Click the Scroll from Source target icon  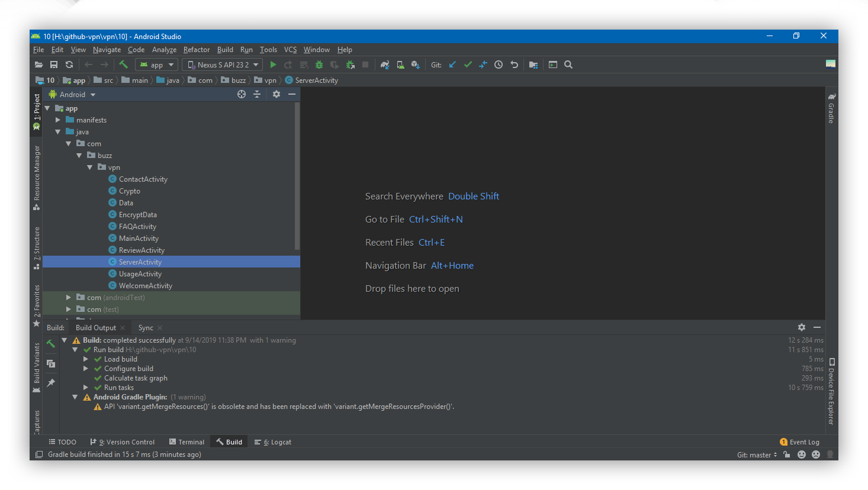pyautogui.click(x=242, y=94)
